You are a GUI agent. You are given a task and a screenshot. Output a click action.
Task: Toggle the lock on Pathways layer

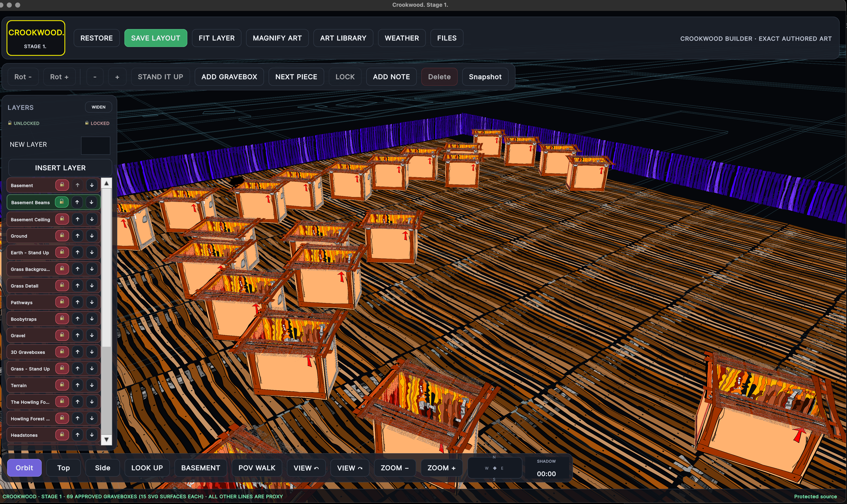click(62, 302)
